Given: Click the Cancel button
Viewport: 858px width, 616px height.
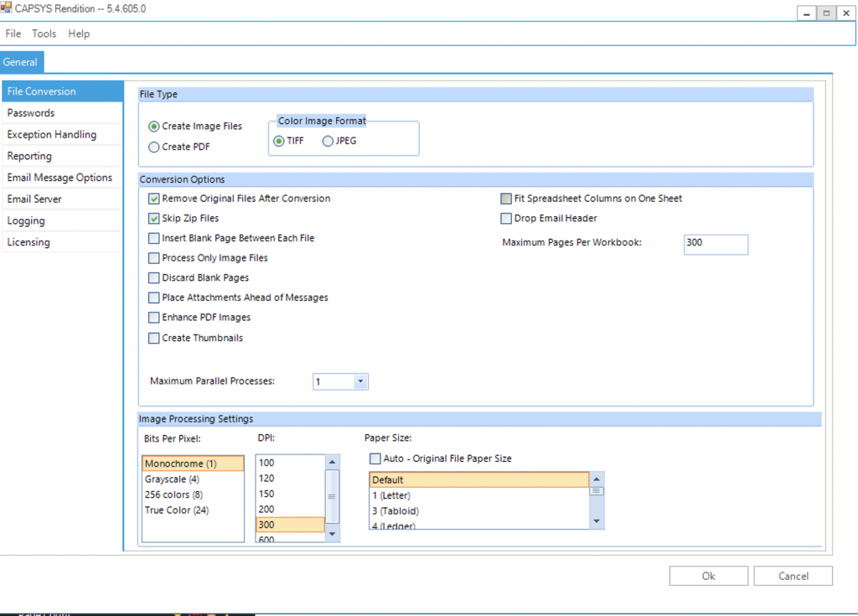Looking at the screenshot, I should 793,576.
